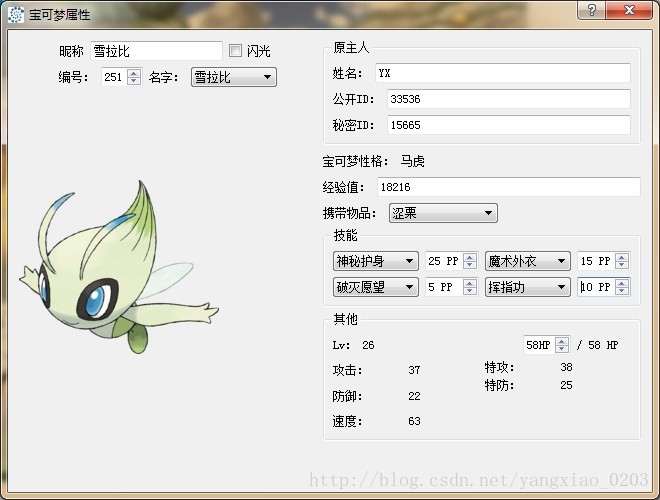Screen dimensions: 660x500
Task: Click the 马虎 nature text
Action: 412,161
